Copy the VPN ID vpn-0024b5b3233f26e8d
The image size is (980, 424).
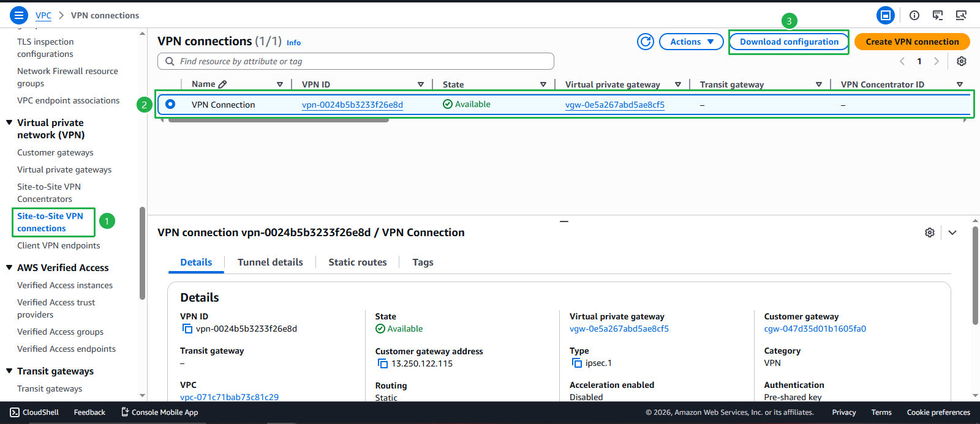(187, 329)
